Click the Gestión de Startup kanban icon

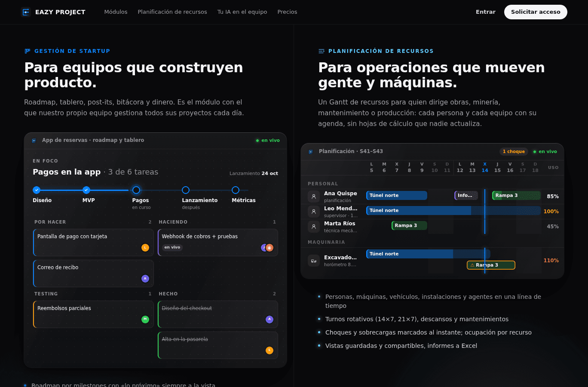28,51
